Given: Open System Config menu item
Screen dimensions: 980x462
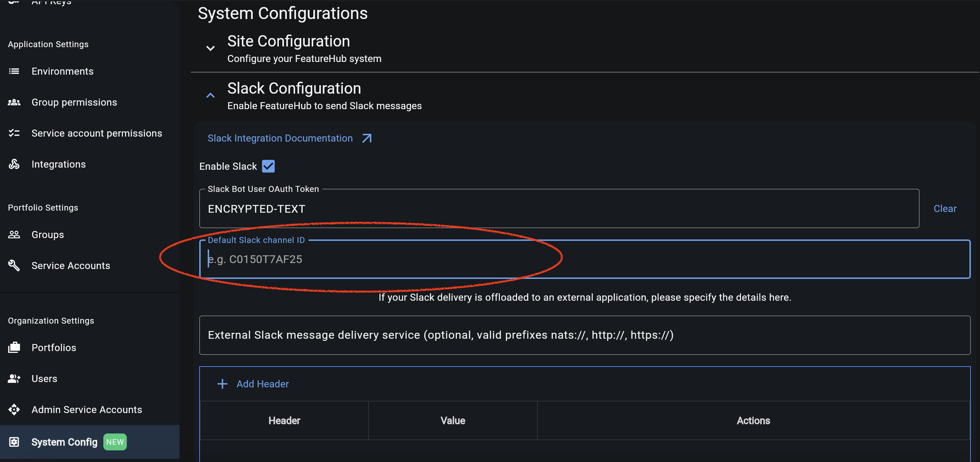Looking at the screenshot, I should pos(65,442).
